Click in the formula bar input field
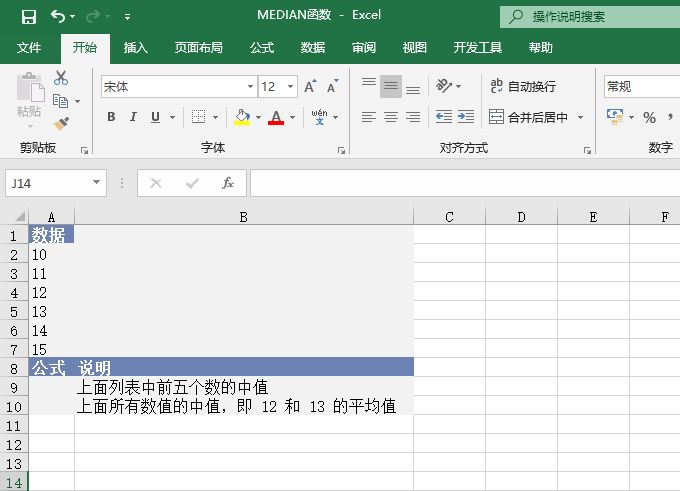680x491 pixels. [460, 183]
